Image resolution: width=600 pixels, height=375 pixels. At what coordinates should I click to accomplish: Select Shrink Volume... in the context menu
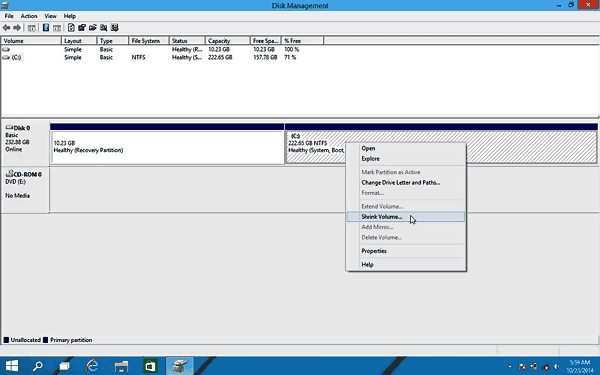(406, 217)
